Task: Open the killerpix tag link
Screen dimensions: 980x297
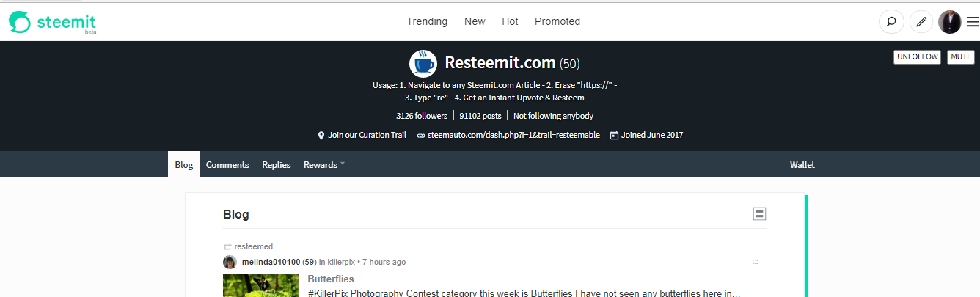Action: click(x=340, y=263)
